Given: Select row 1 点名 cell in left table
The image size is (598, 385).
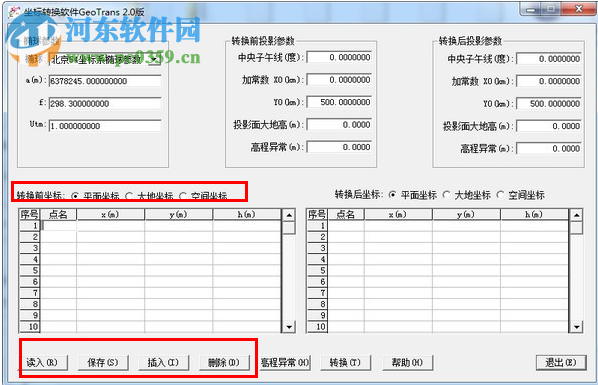Looking at the screenshot, I should 58,226.
